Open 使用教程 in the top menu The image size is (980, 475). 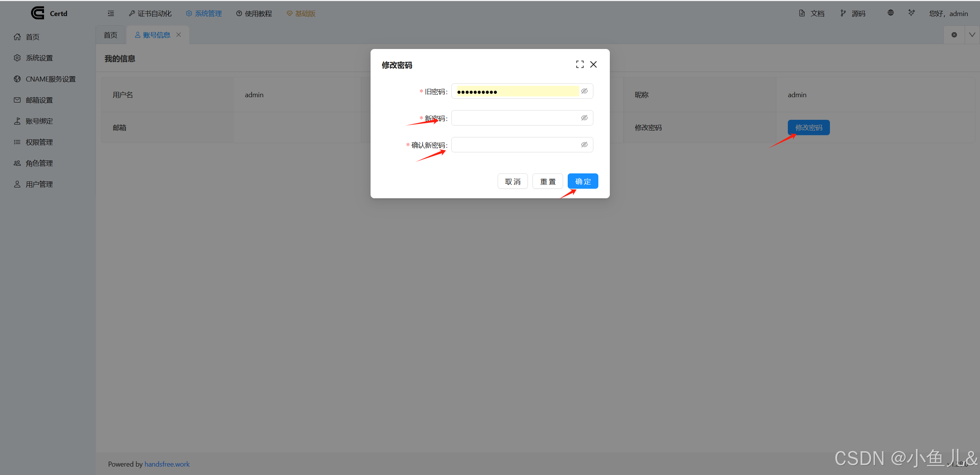[254, 13]
